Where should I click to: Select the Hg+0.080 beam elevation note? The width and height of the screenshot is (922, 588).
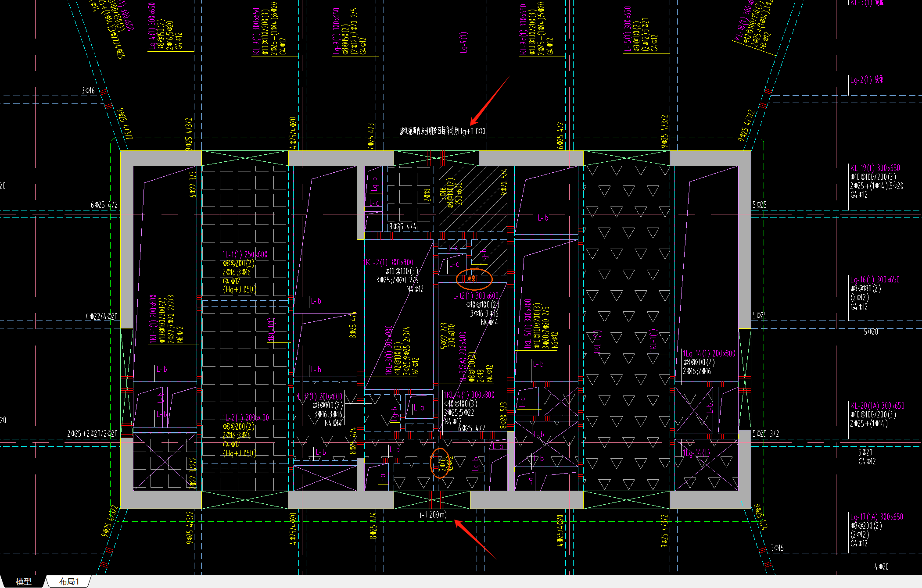pos(442,131)
